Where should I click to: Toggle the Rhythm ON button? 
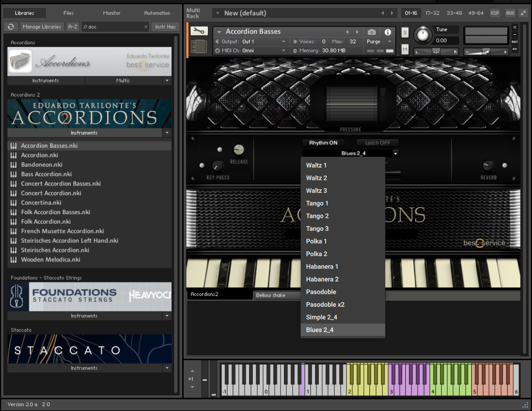323,143
